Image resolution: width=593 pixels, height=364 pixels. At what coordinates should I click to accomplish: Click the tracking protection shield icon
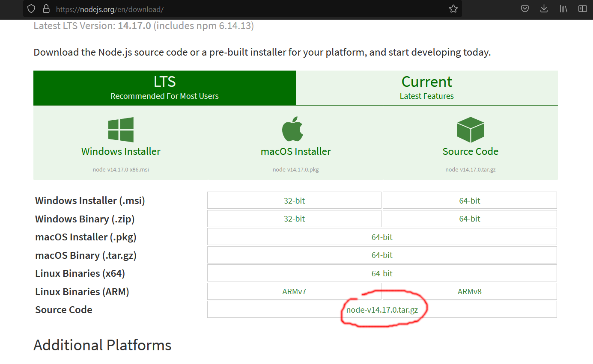click(31, 9)
